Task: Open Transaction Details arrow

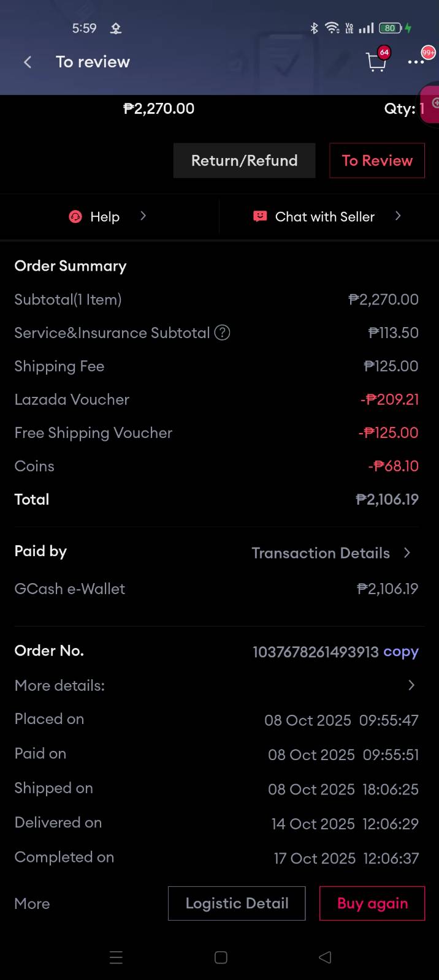Action: coord(407,553)
